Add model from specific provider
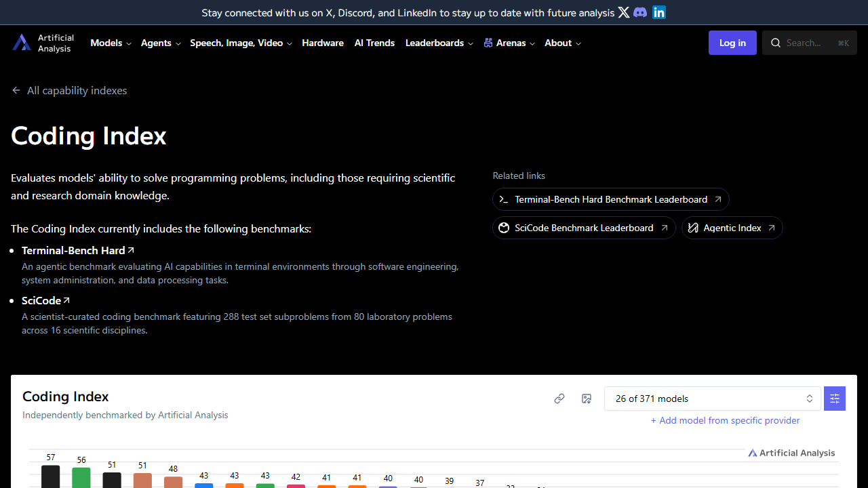Screen dimensions: 868x488 click(725, 420)
